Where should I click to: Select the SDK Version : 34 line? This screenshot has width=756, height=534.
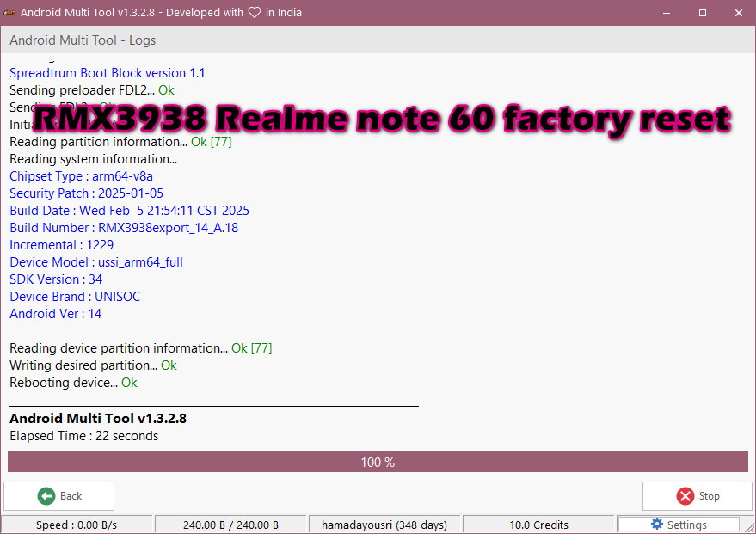coord(56,279)
